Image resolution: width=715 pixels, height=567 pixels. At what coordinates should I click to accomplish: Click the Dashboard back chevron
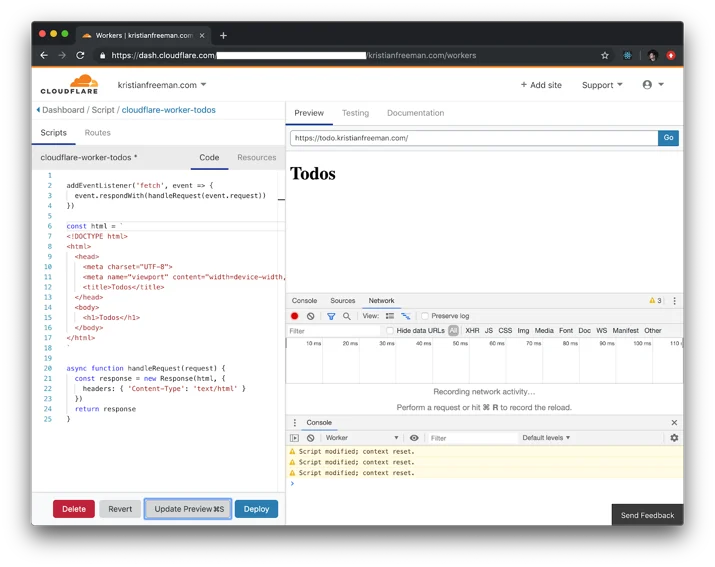[38, 110]
